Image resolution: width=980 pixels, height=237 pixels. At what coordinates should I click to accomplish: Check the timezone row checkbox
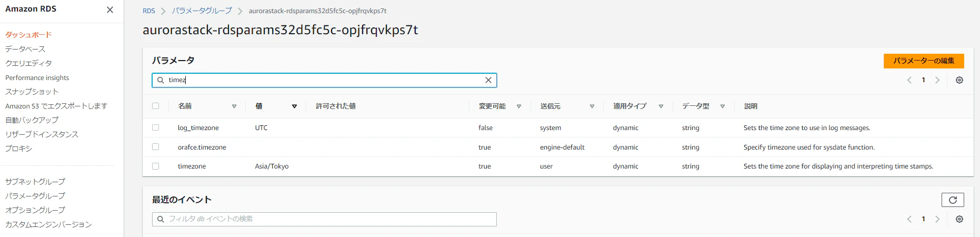[155, 166]
